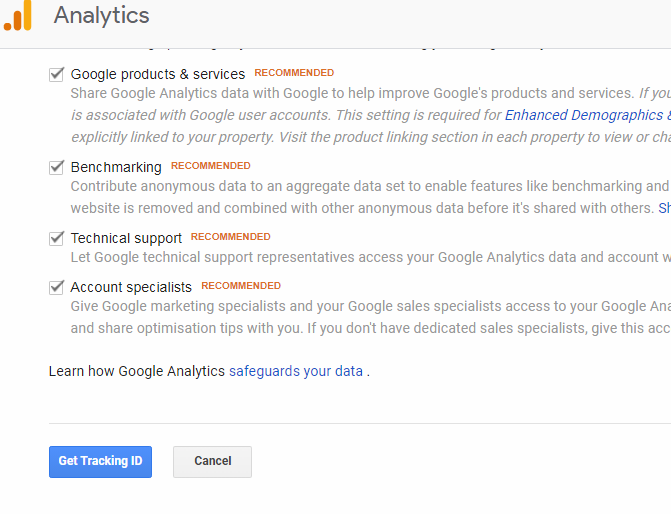The height and width of the screenshot is (514, 671).
Task: Click the Technical support label text
Action: 126,238
